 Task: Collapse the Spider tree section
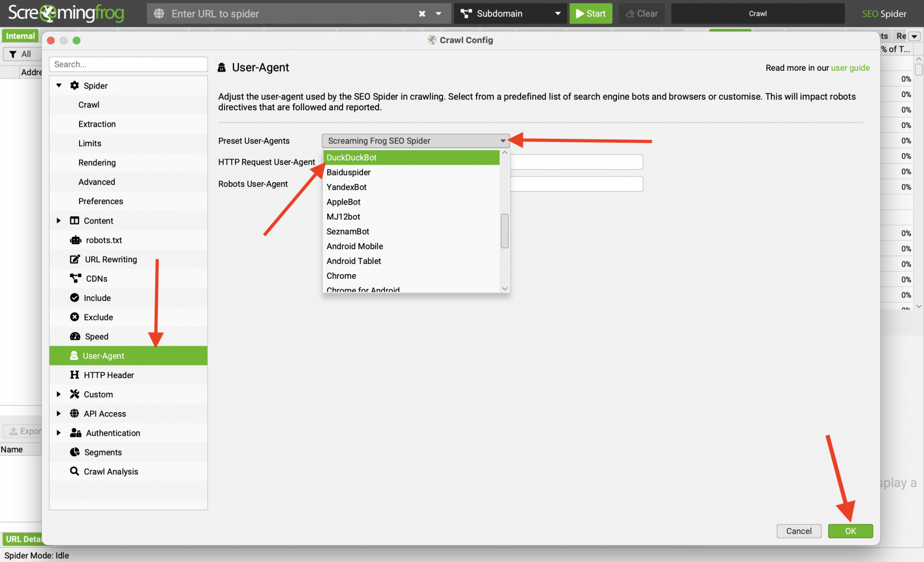pos(59,86)
